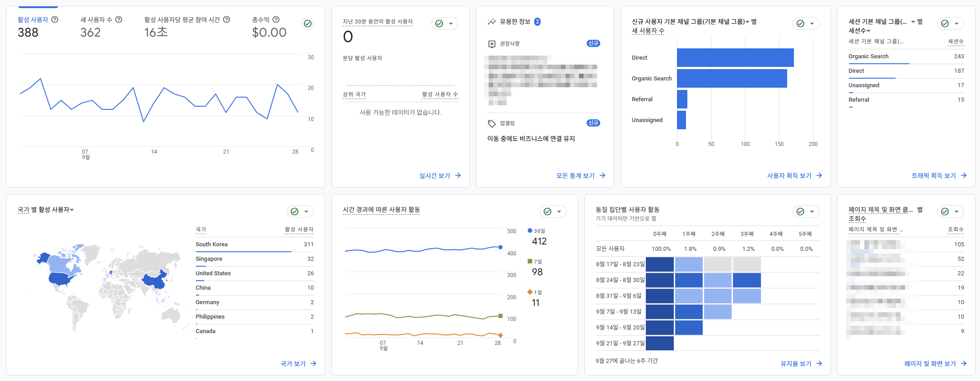Click the help icon beside 총수익
Viewport: 980px width, 381px height.
coord(276,19)
